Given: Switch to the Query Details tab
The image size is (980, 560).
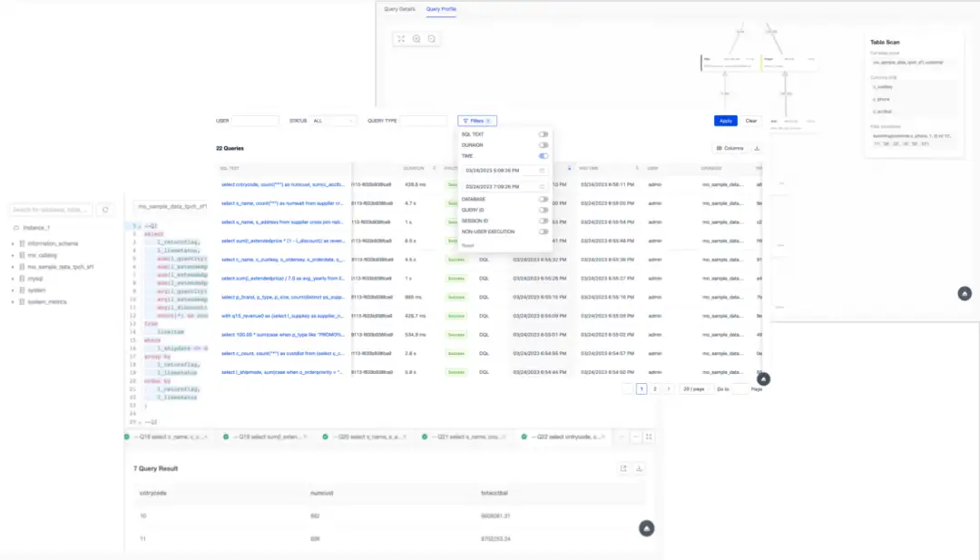Looking at the screenshot, I should point(399,9).
